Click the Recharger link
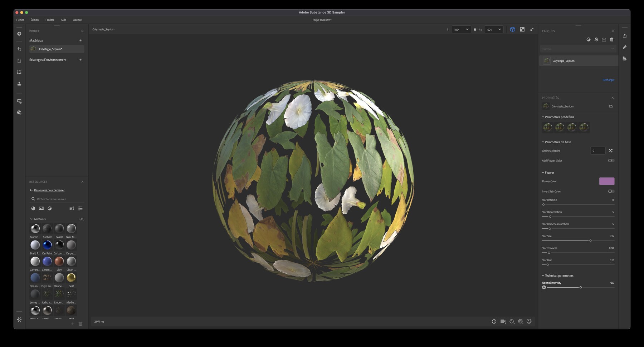The height and width of the screenshot is (347, 644). (x=609, y=80)
